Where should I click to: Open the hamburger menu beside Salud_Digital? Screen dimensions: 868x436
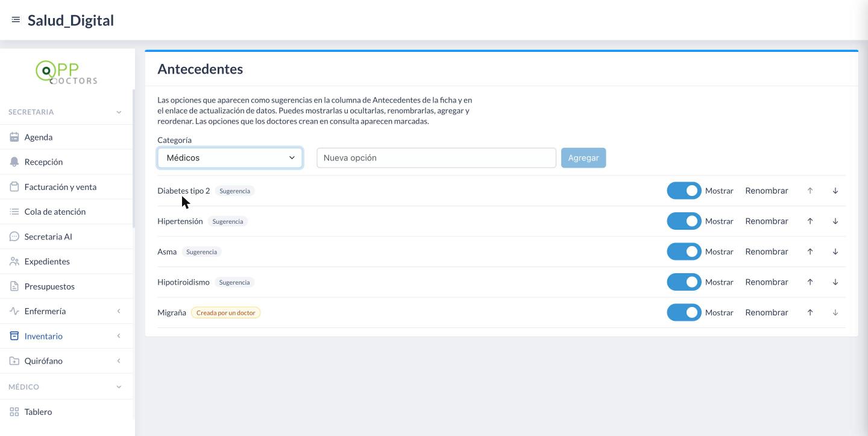[x=16, y=20]
